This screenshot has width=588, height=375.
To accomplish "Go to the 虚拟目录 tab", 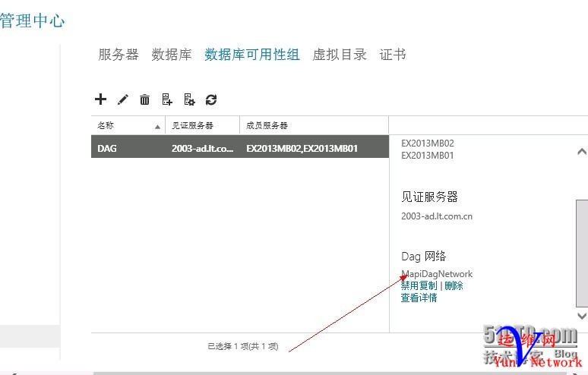I will point(340,55).
